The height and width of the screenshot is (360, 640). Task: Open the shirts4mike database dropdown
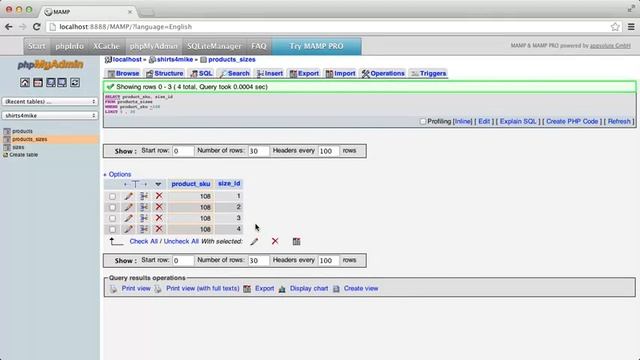point(50,116)
